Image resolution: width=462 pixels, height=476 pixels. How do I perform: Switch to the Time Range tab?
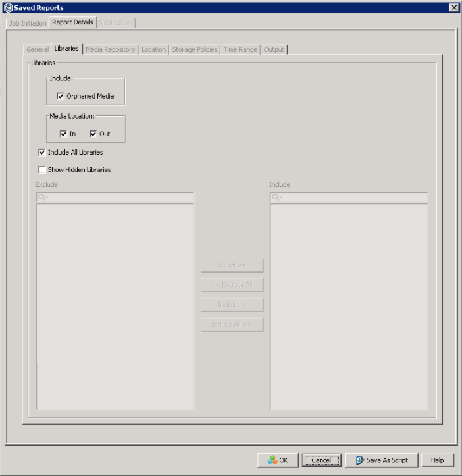coord(240,49)
